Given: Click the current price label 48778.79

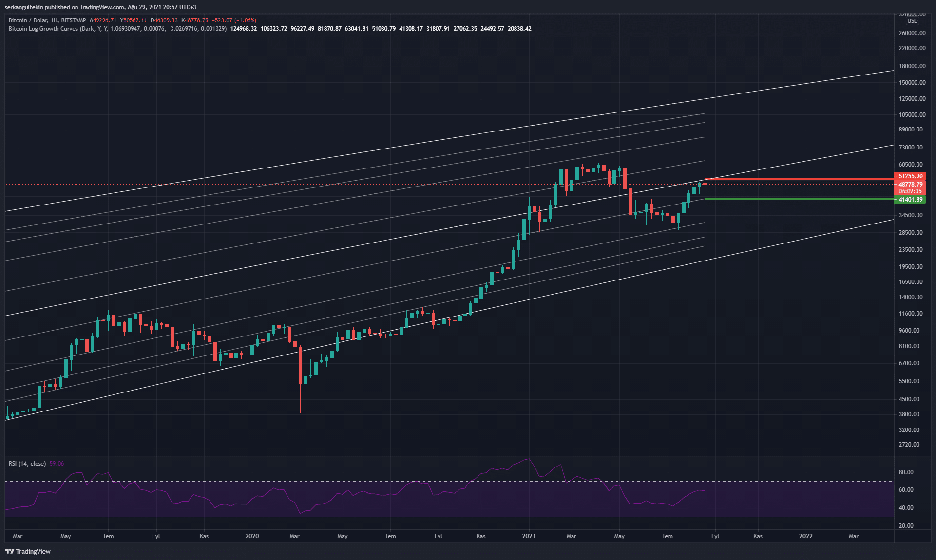Looking at the screenshot, I should point(910,185).
